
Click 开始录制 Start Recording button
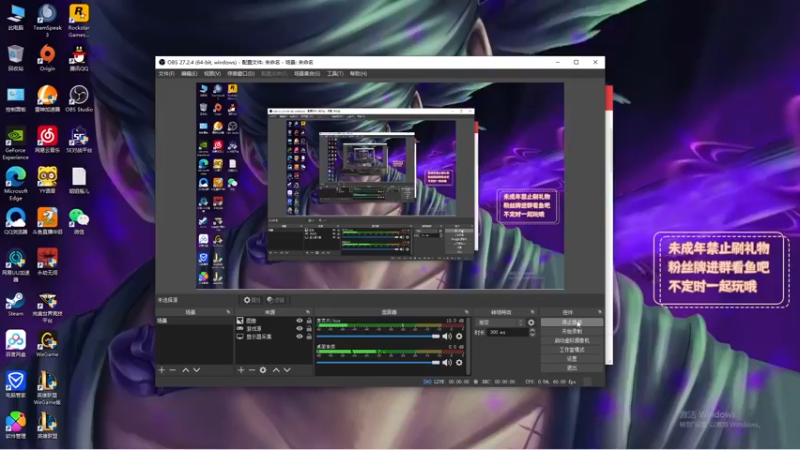point(571,331)
